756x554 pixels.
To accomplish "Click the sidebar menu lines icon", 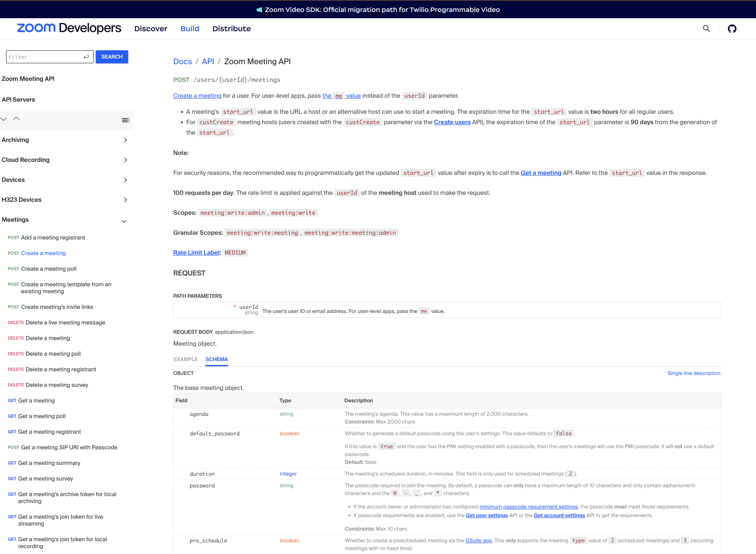I will coord(126,120).
